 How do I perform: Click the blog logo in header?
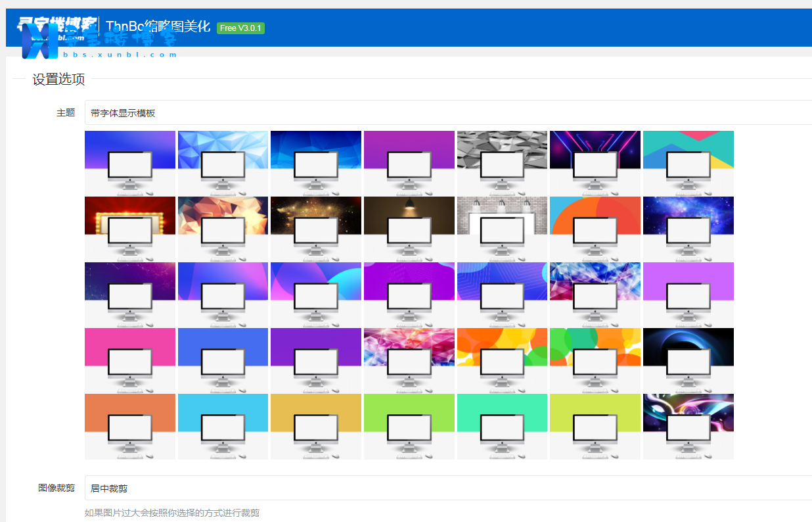tap(58, 30)
